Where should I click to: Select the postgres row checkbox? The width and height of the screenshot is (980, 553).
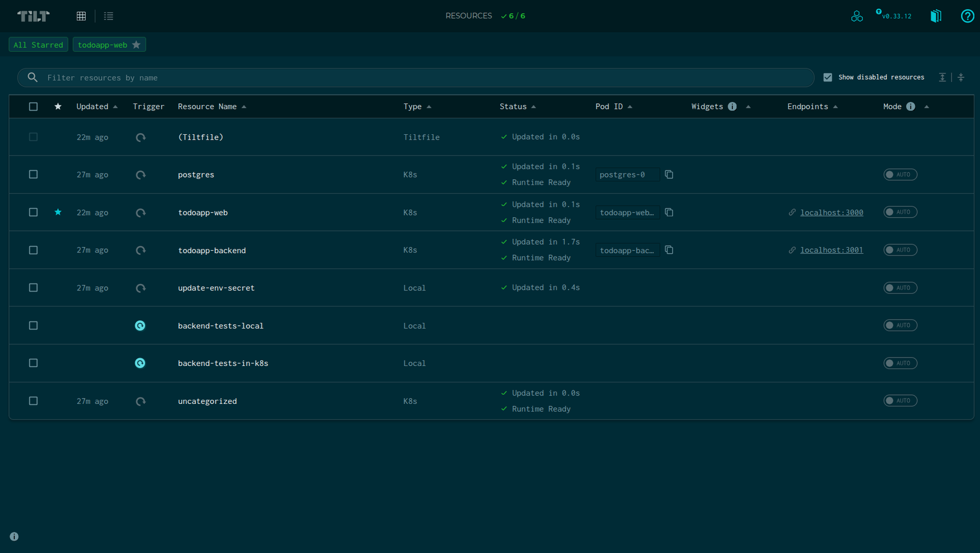pyautogui.click(x=33, y=175)
